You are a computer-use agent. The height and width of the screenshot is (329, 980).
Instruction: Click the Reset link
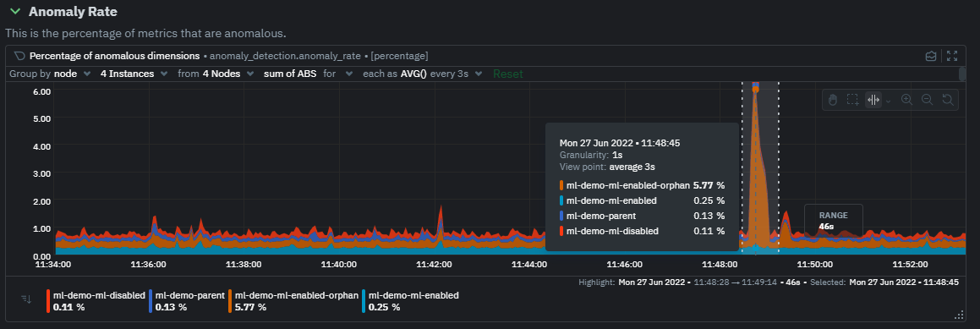click(x=507, y=74)
